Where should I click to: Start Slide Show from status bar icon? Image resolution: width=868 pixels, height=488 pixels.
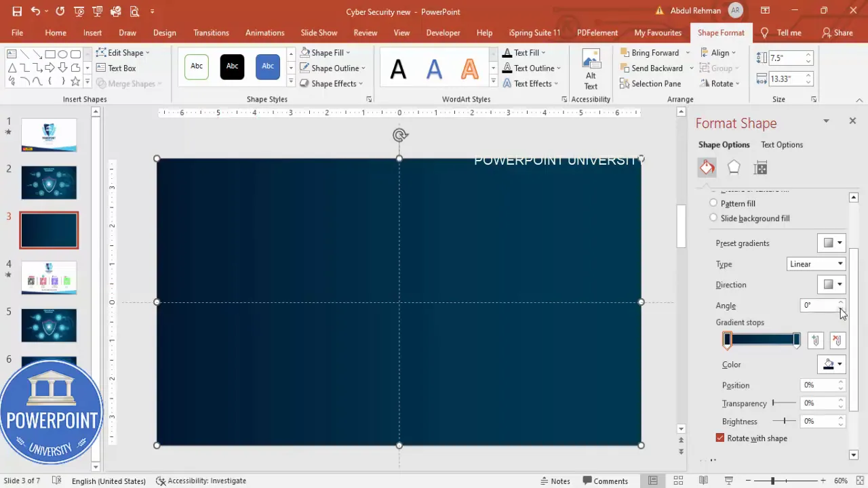click(x=729, y=481)
